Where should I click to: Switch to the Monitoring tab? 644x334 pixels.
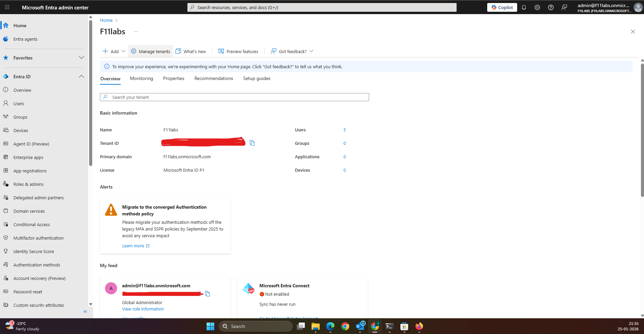point(141,78)
